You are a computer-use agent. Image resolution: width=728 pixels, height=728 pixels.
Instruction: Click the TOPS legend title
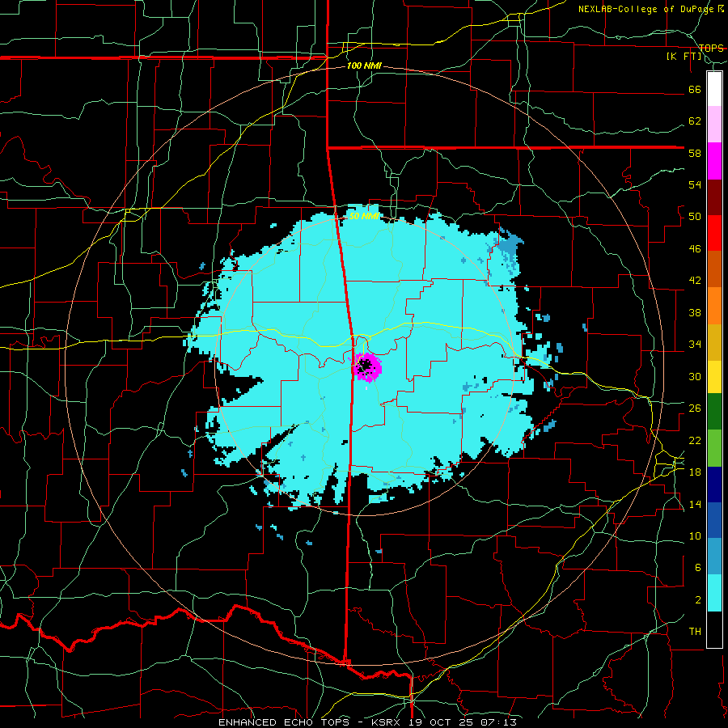click(711, 48)
